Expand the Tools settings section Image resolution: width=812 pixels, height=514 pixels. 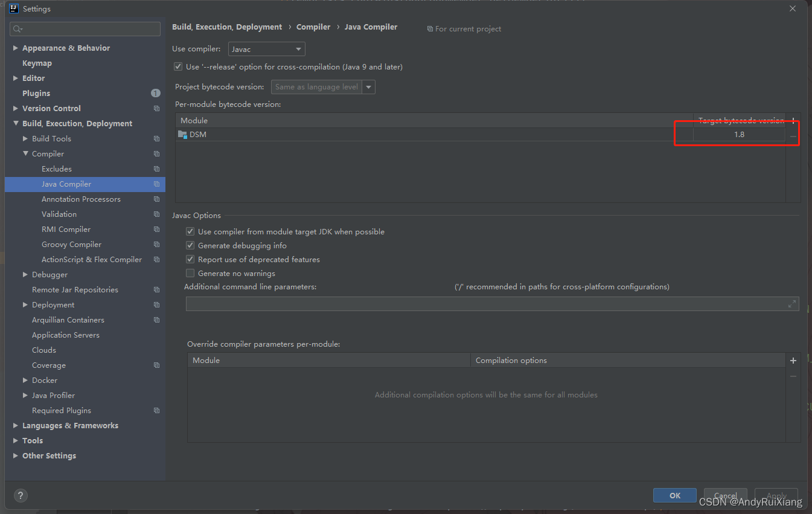[x=16, y=440]
